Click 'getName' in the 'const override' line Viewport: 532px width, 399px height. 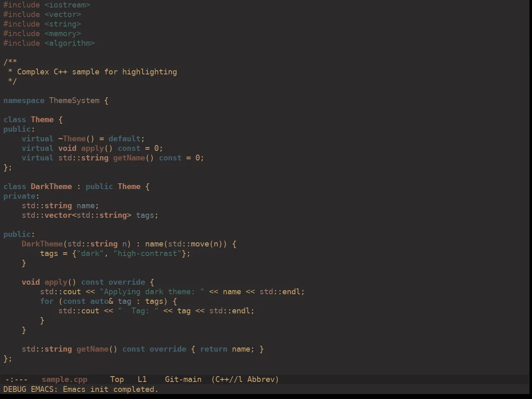tap(92, 349)
